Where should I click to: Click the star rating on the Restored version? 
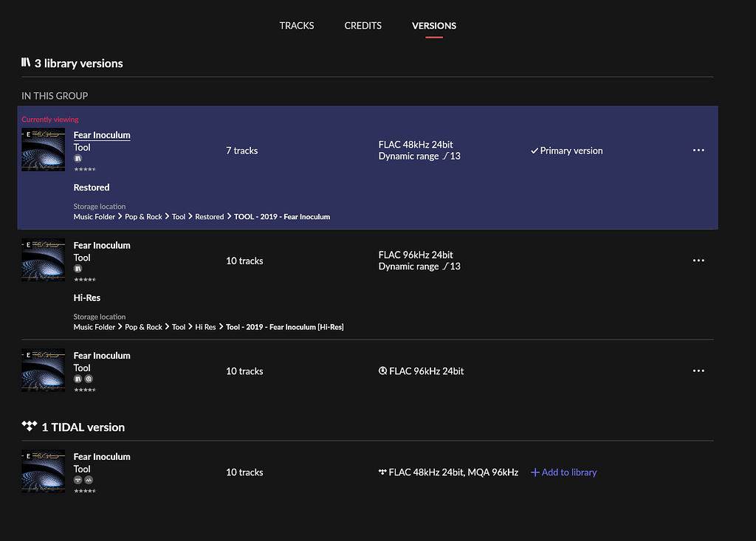(84, 169)
